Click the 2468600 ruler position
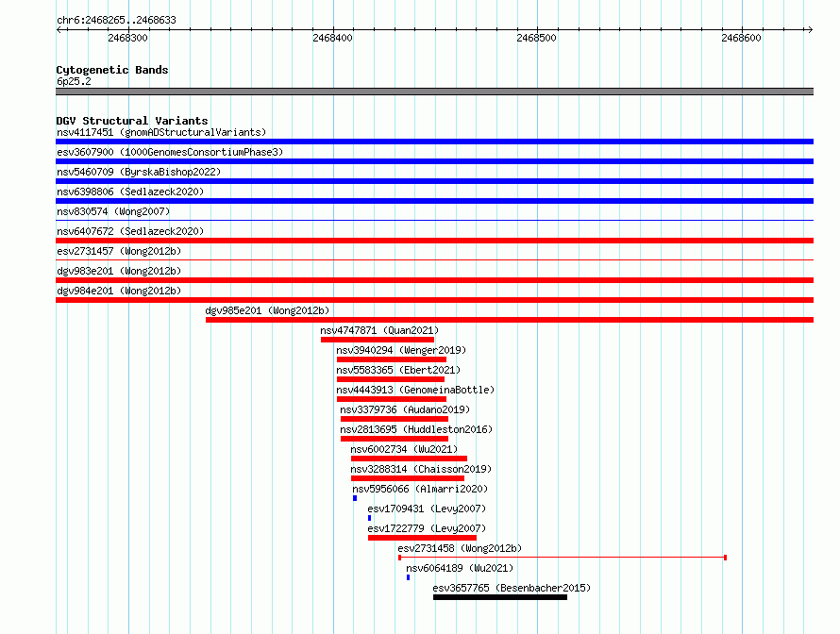 [742, 38]
